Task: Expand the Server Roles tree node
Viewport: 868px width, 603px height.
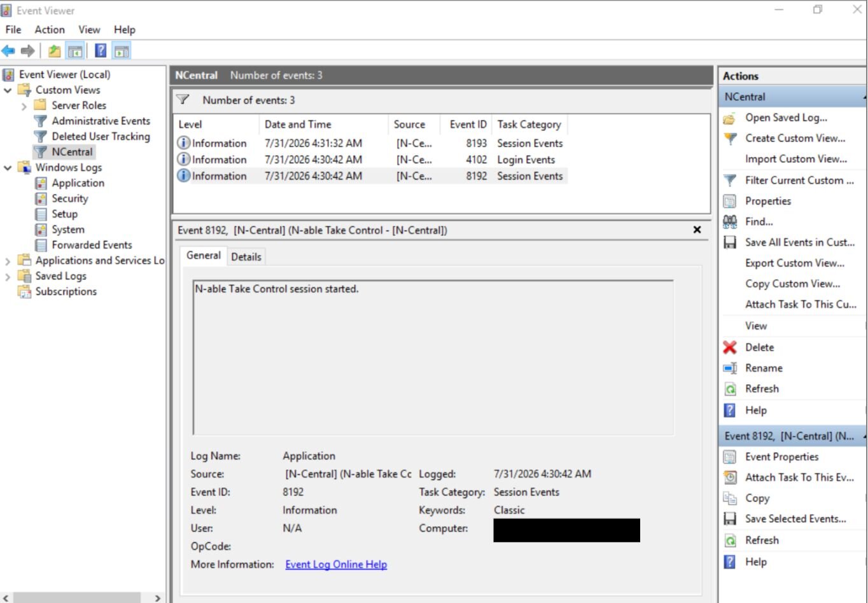Action: click(x=24, y=106)
